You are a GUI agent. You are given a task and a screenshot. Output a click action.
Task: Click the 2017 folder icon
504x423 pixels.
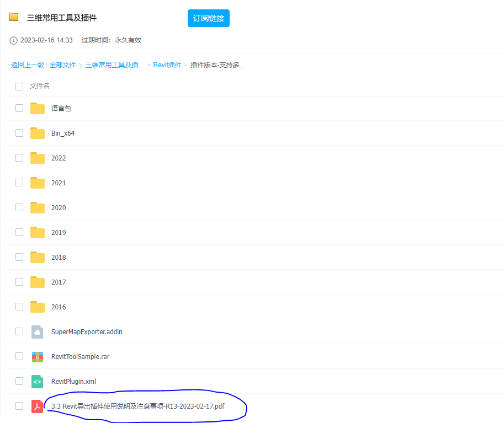tap(38, 282)
